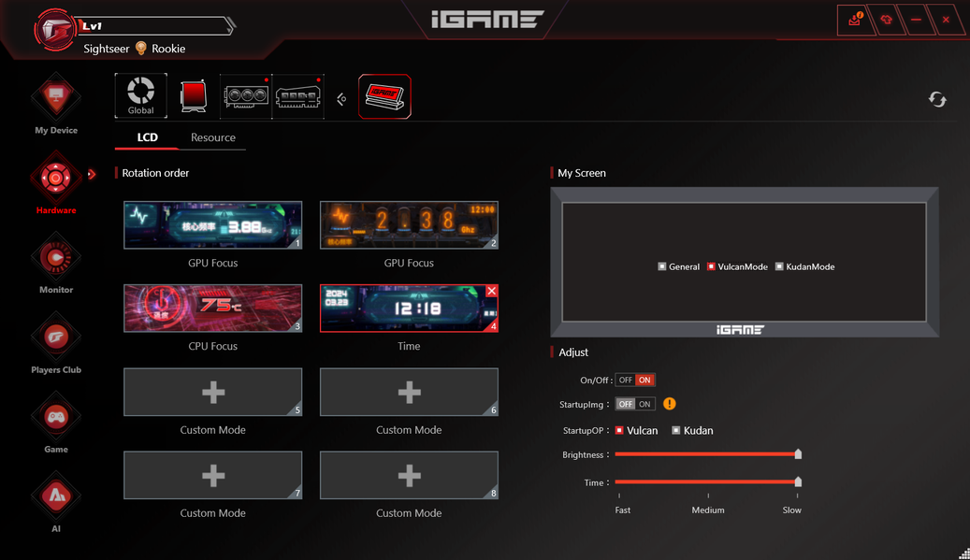This screenshot has width=970, height=560.
Task: Add a custom mode in slot 7
Action: [213, 475]
